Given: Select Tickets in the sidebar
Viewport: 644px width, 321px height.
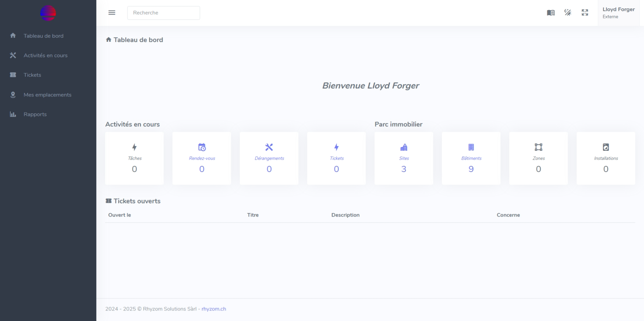Looking at the screenshot, I should (x=32, y=75).
